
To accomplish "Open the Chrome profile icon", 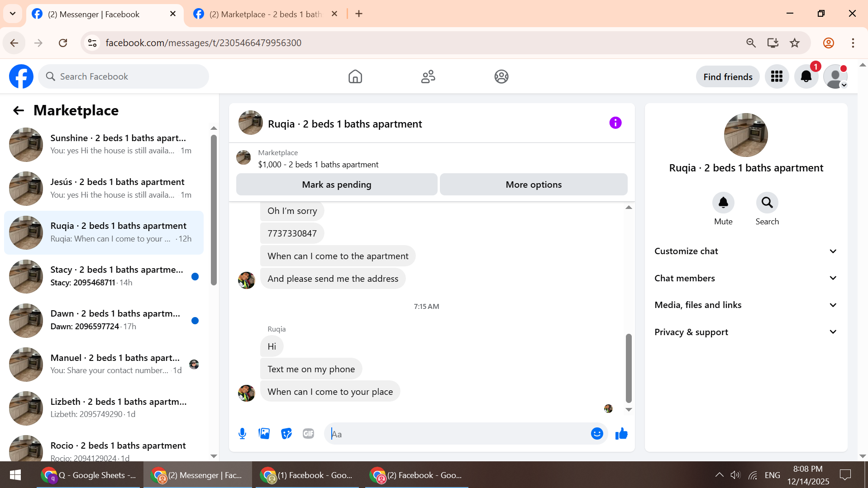I will [829, 43].
